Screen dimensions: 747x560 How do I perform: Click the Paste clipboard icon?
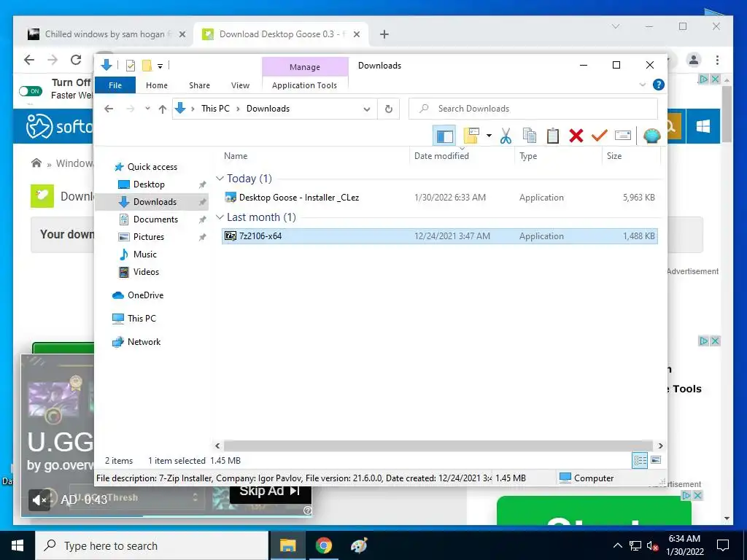[553, 136]
